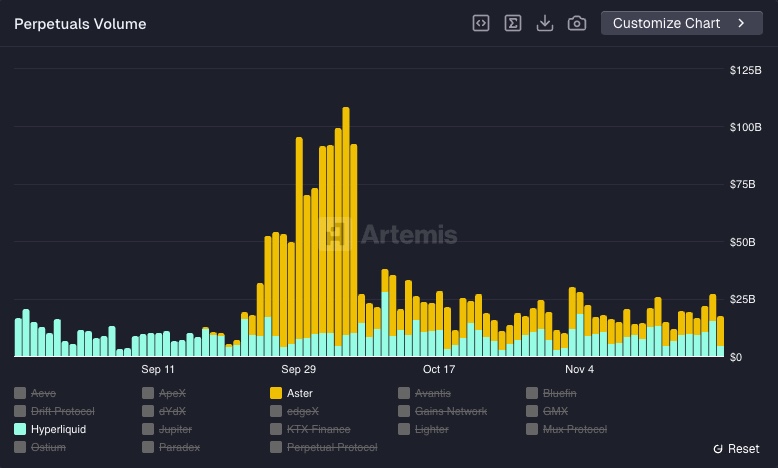Toggle off the Hyperliquid series

(58, 429)
